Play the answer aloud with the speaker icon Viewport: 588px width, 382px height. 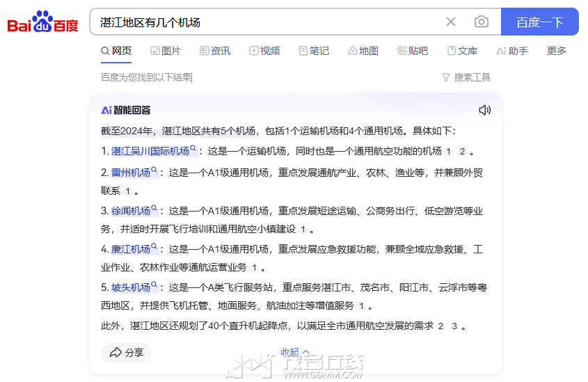(x=484, y=110)
